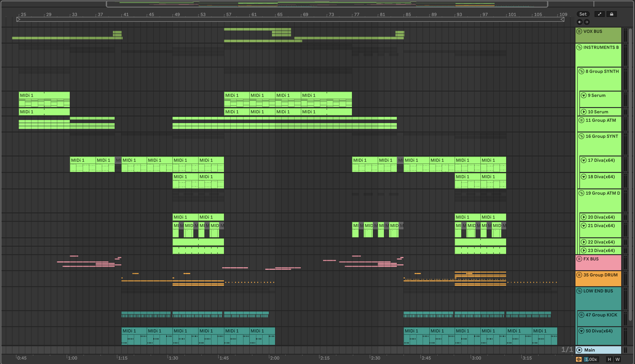Select the Main track name
635x364 pixels.
tap(589, 350)
